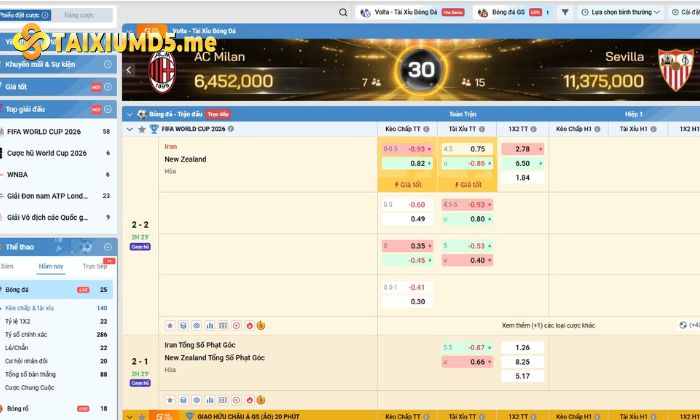Open live stream play icon in Iran match row
The image size is (700, 420).
(237, 325)
